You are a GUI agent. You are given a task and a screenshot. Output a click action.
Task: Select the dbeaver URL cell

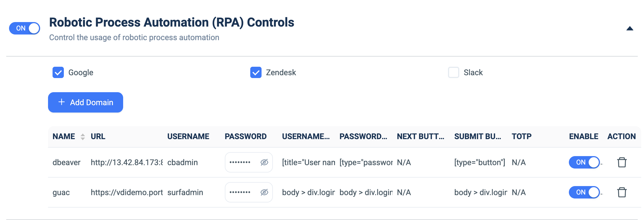click(x=127, y=162)
